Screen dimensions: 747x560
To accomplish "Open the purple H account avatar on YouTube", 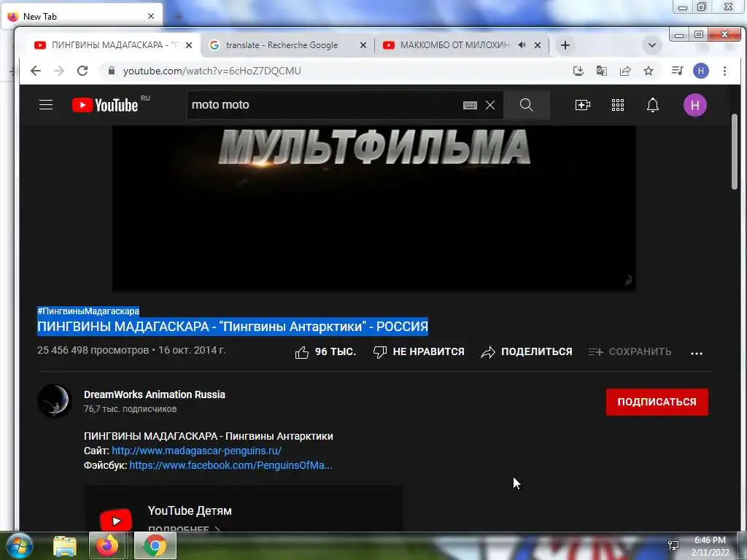I will tap(695, 105).
